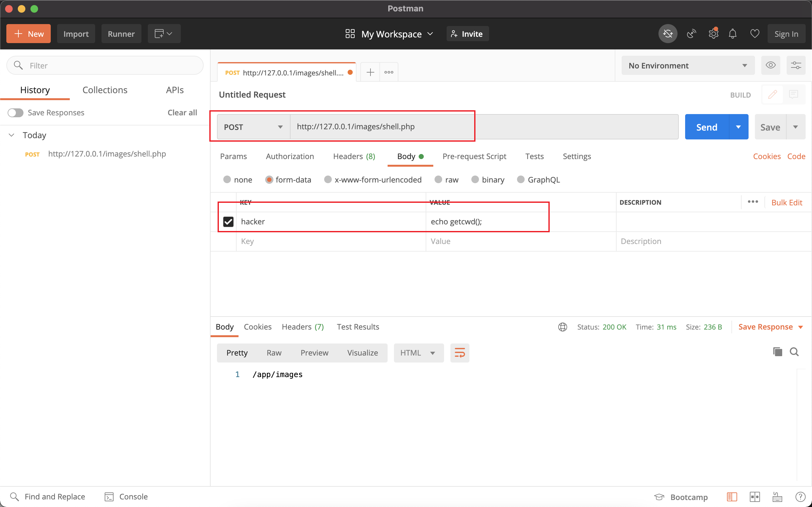The image size is (812, 507).
Task: Open the capture requests satellite icon
Action: [691, 34]
